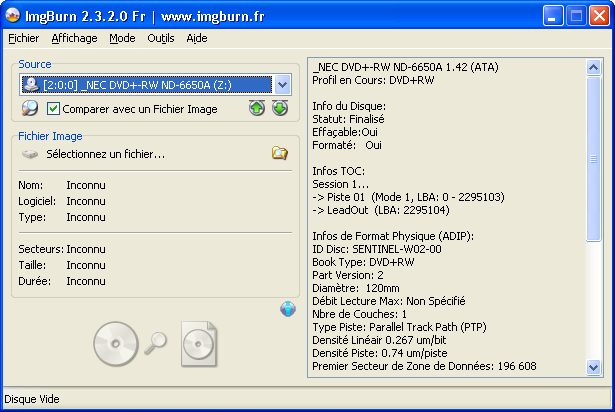615x412 pixels.
Task: Click the large disc icon at bottom
Action: tap(116, 344)
